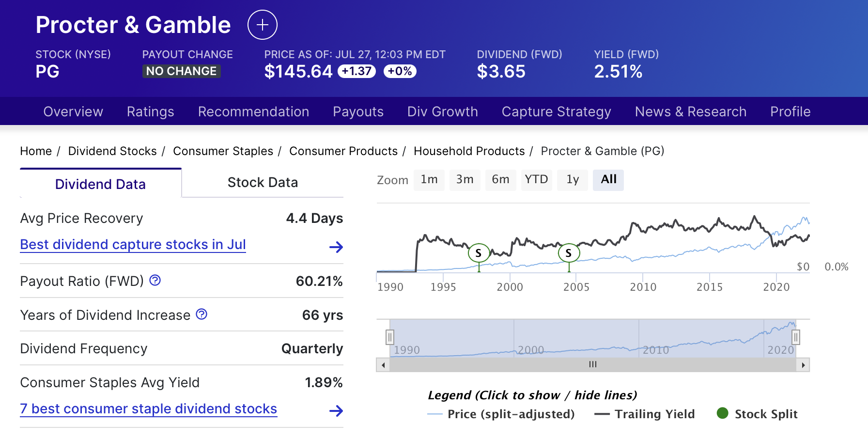Click the PG ticker symbol
868x440 pixels.
(47, 72)
